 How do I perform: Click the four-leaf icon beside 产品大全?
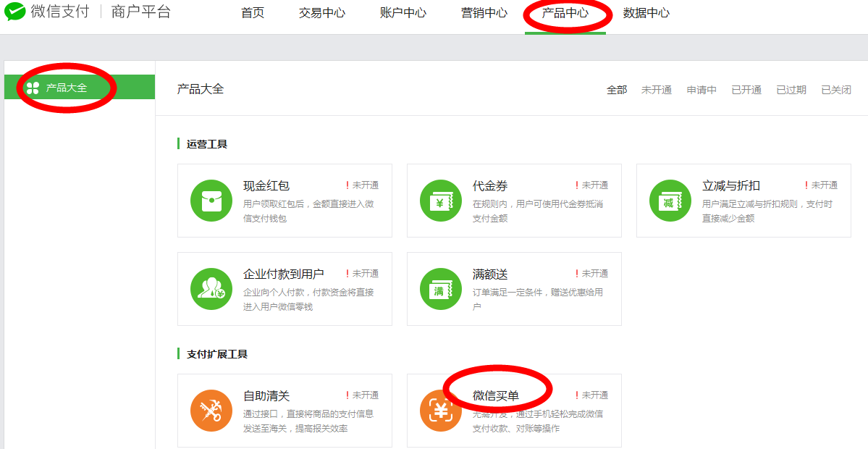pos(33,88)
